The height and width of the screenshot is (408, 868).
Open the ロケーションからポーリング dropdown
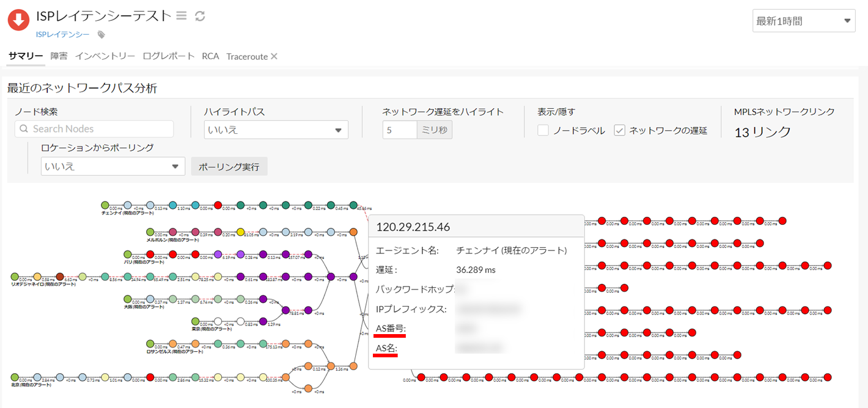point(112,166)
